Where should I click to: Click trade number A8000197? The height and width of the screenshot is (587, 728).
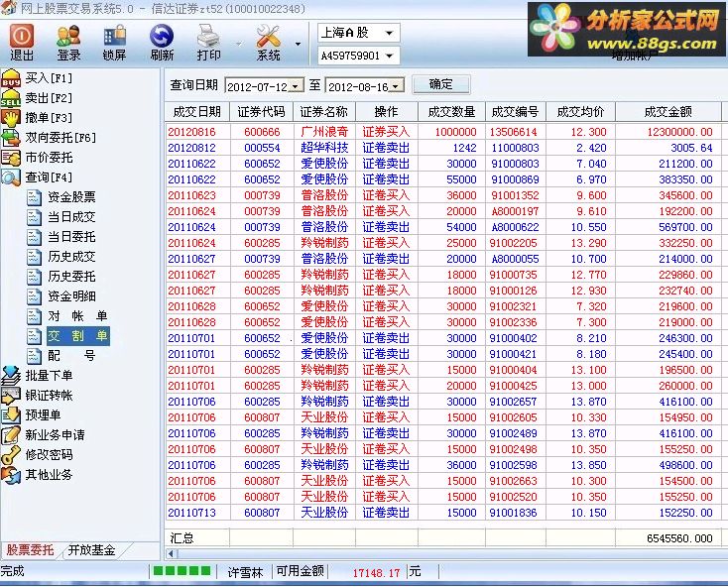click(515, 211)
